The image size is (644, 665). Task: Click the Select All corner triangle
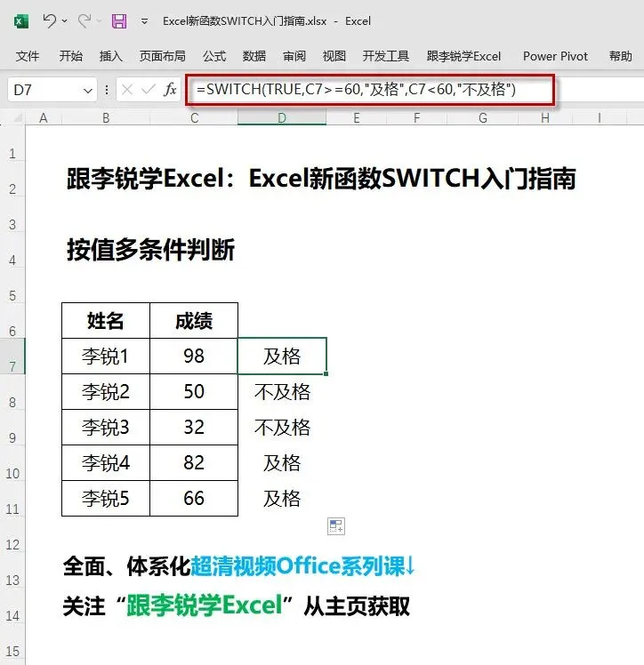(17, 117)
